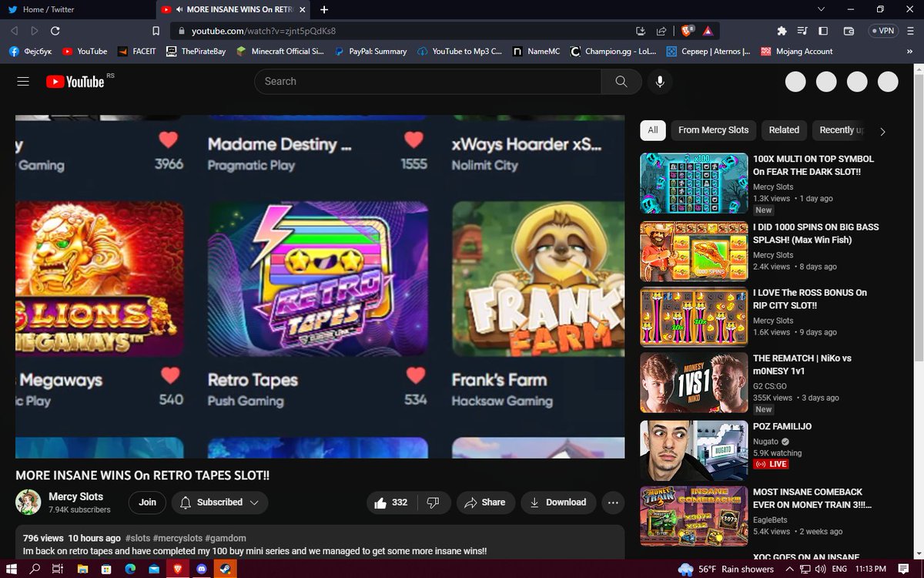Click the search magnifier button
This screenshot has width=924, height=578.
pos(621,81)
